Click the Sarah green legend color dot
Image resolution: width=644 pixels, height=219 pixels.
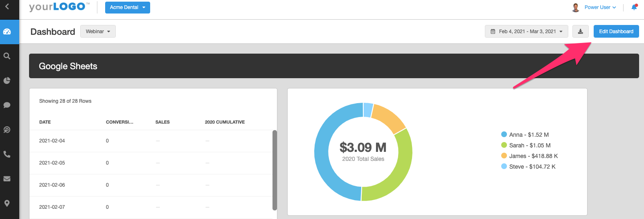click(x=504, y=145)
